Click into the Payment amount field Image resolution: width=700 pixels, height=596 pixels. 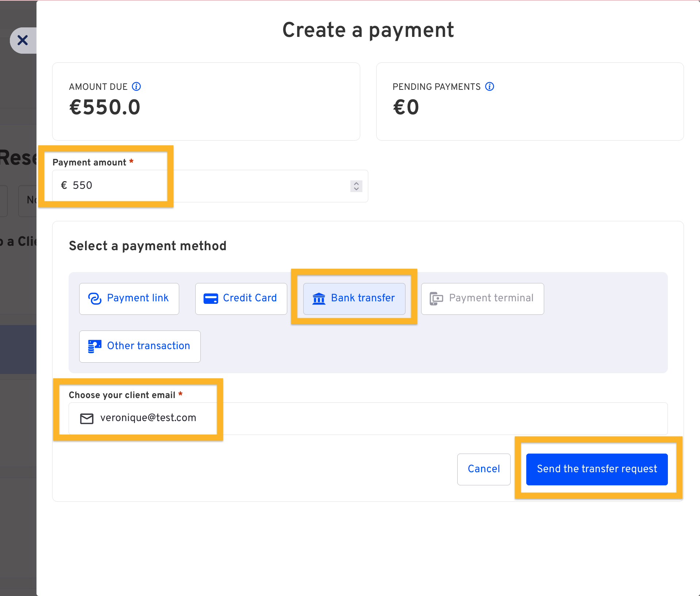click(x=210, y=186)
